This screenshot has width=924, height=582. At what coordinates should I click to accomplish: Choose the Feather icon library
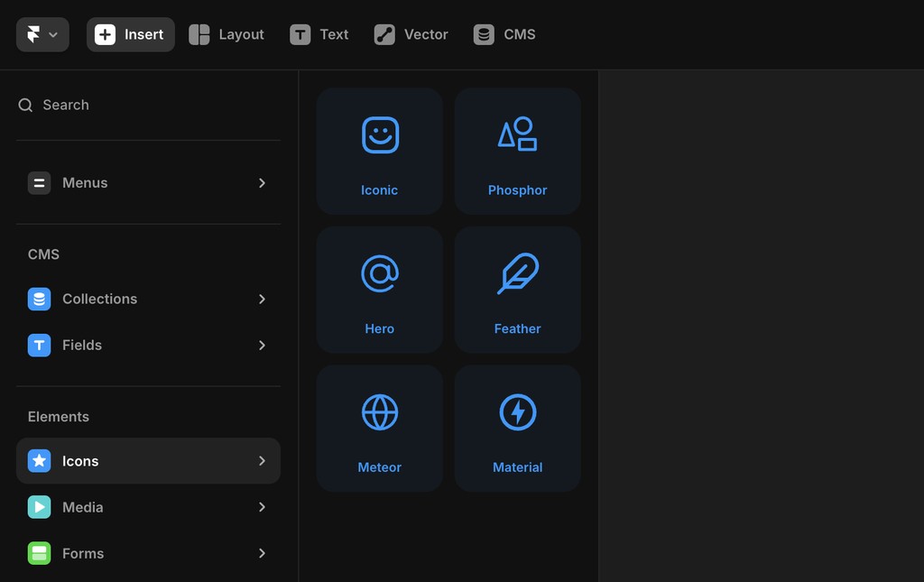coord(517,289)
